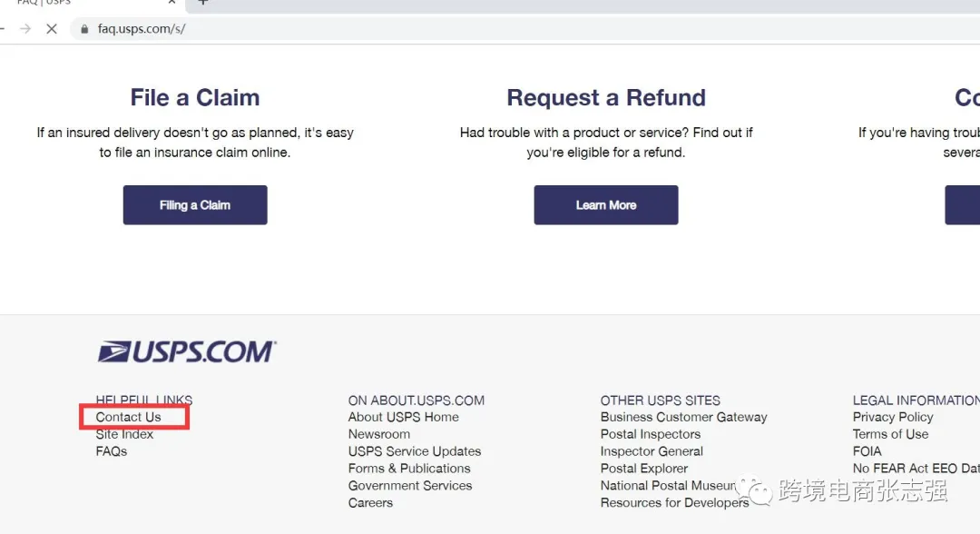Open a new browser tab
This screenshot has height=534, width=980.
[x=202, y=3]
